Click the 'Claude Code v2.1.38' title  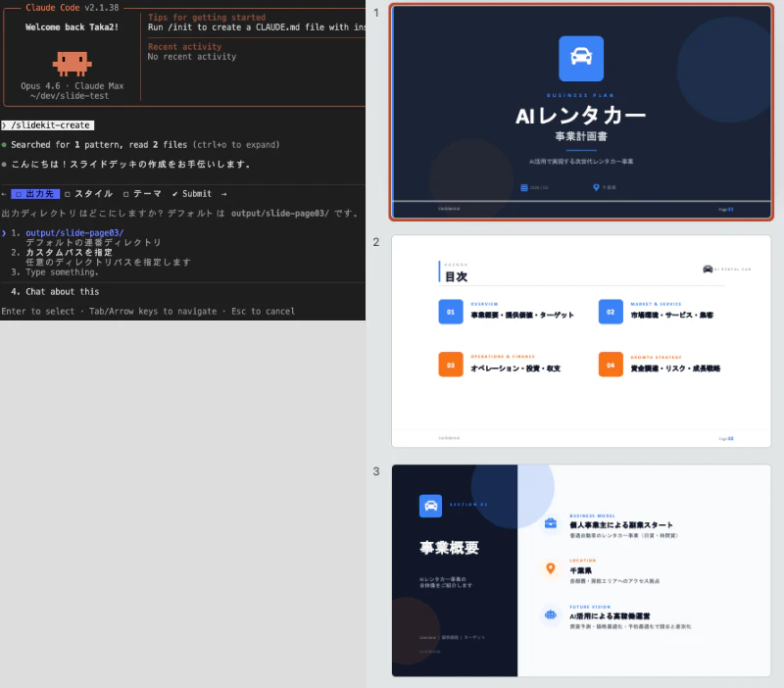72,8
